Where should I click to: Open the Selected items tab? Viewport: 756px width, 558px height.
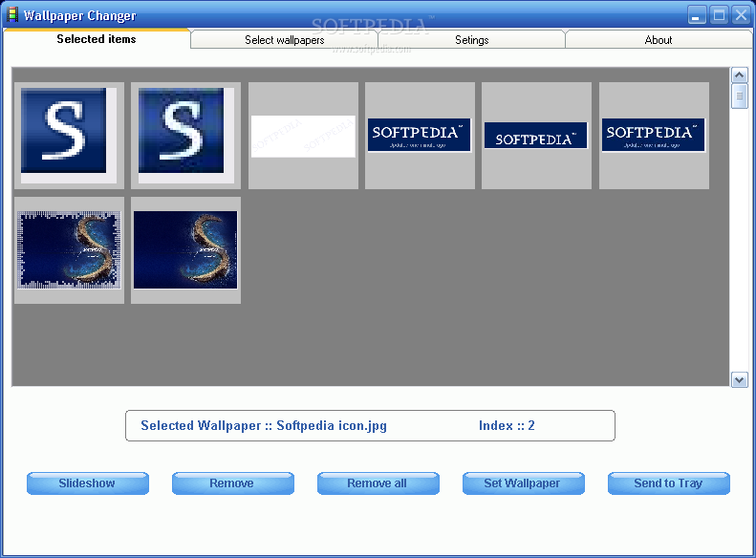click(97, 39)
